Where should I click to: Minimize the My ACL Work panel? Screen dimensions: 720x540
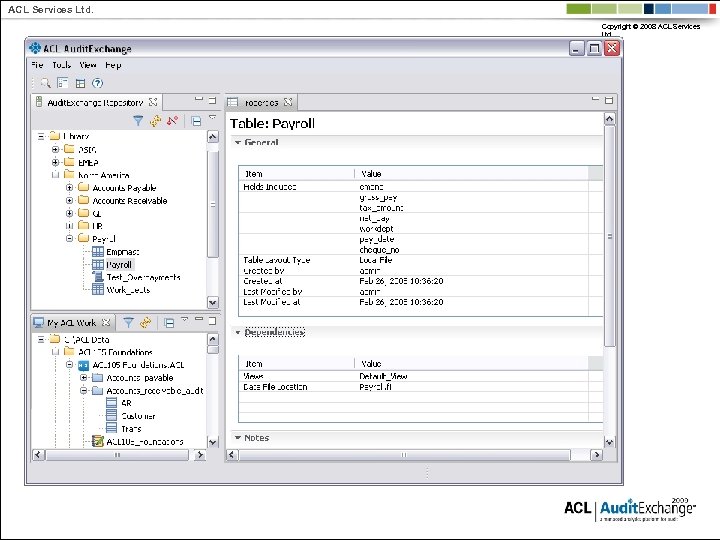199,319
